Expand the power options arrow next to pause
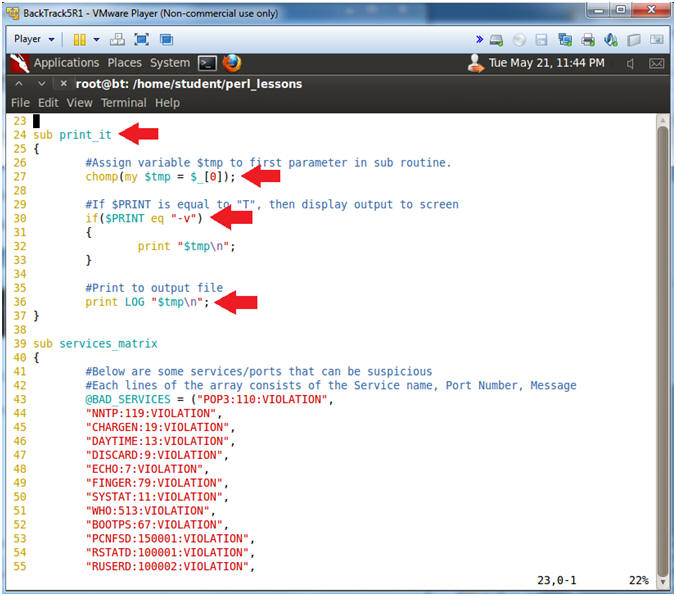 click(x=97, y=40)
